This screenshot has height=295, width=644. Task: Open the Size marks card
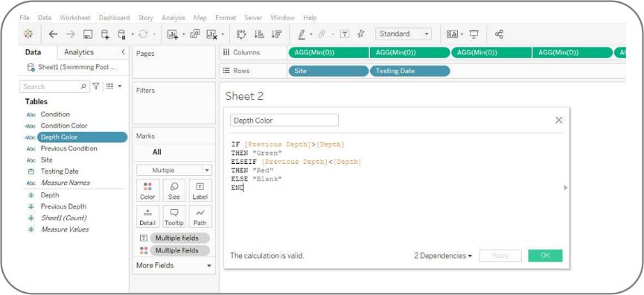[173, 191]
